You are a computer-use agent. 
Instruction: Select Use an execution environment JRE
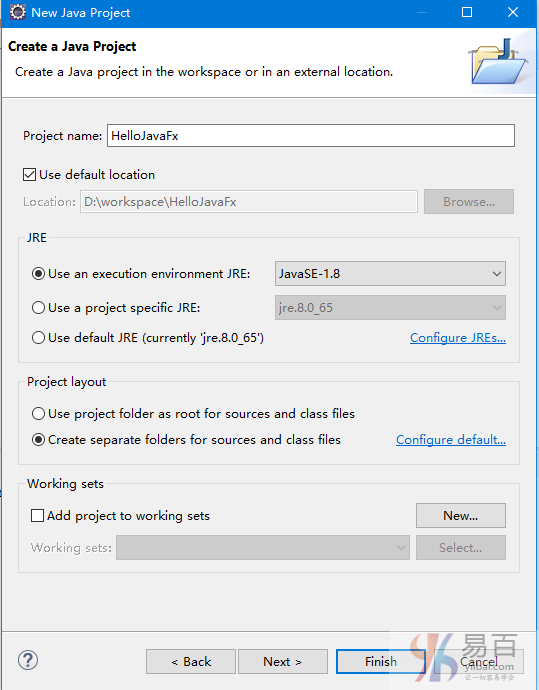click(x=38, y=274)
